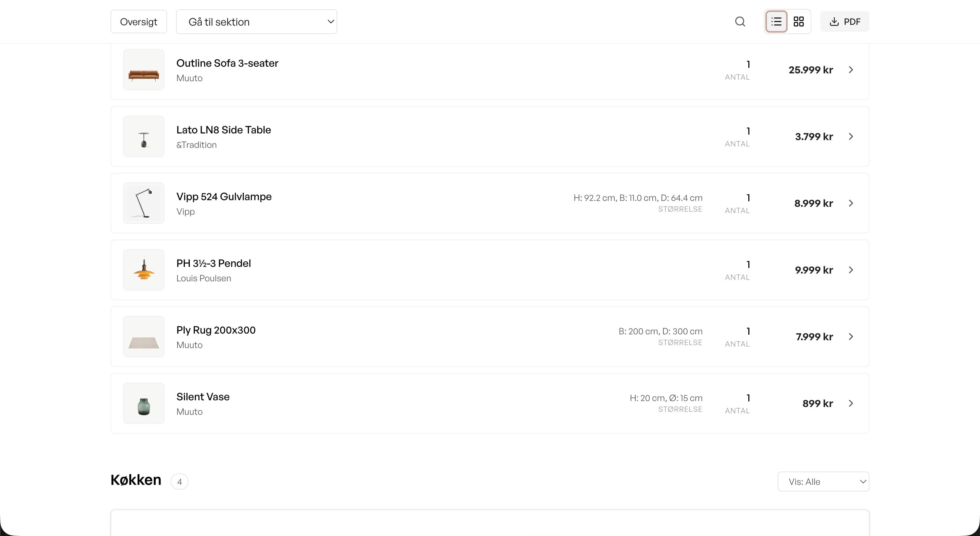Click the 899 kr price
The image size is (980, 536).
[x=818, y=404]
